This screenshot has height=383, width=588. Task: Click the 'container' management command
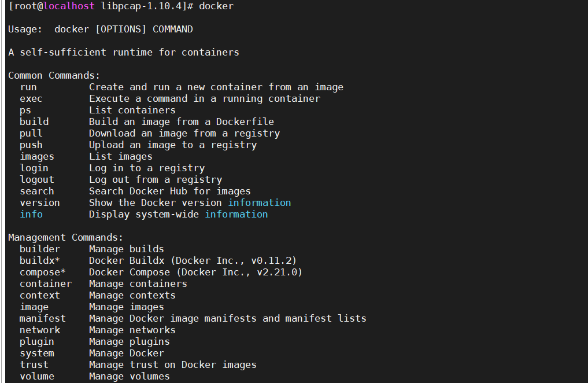point(46,283)
